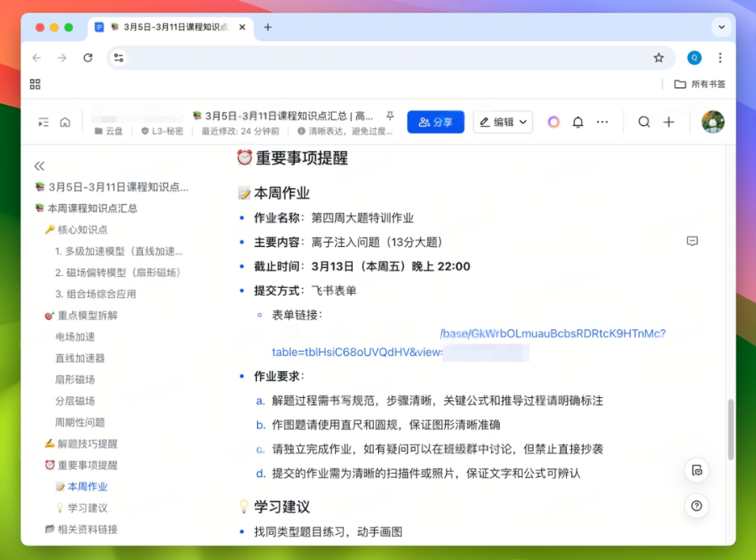The width and height of the screenshot is (756, 560).
Task: Click the 云盘 breadcrumb
Action: (109, 131)
